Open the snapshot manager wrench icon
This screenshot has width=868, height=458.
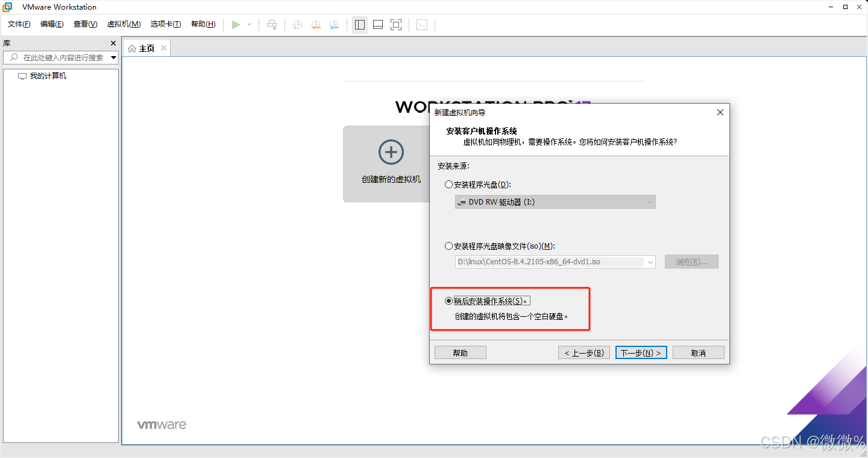click(334, 25)
